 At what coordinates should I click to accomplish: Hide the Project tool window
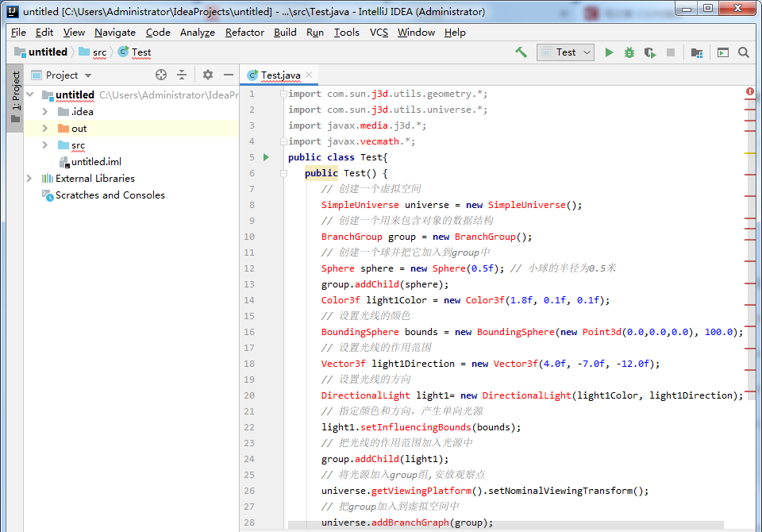(x=229, y=75)
